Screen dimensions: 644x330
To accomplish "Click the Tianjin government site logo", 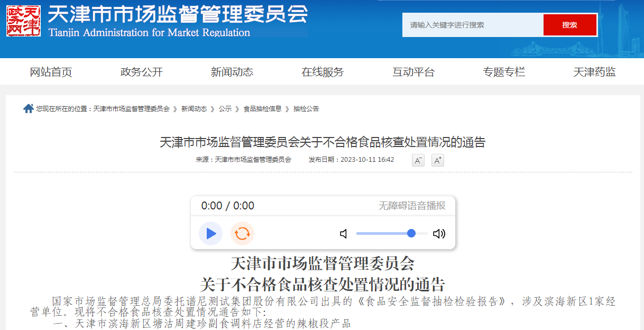I will (23, 21).
